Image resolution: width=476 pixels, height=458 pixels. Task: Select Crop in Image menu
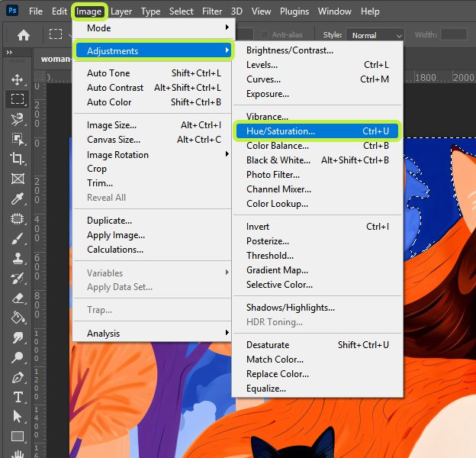coord(153,169)
